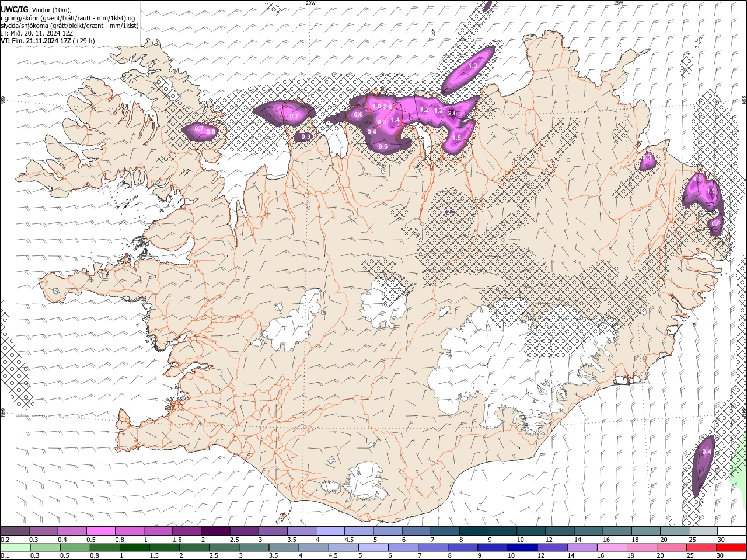Pick the red 25 swatch in the rain scale

pos(701,547)
